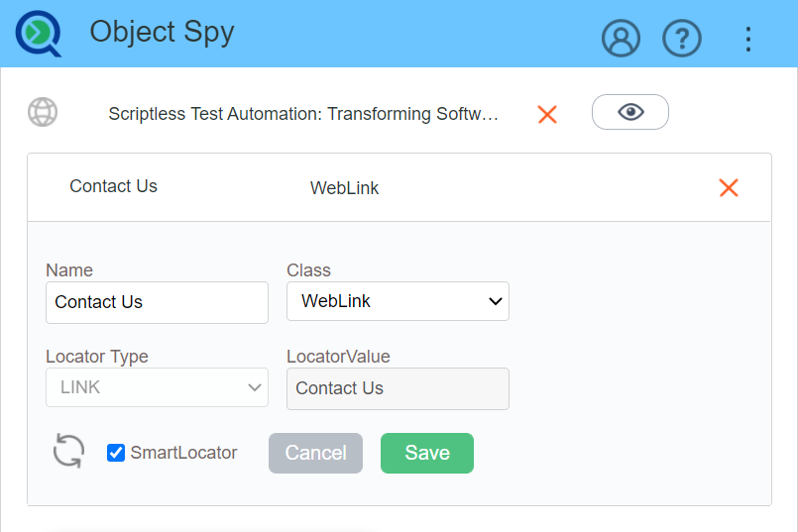Viewport: 798px width, 532px height.
Task: Click the globe icon beside page title
Action: coord(43,112)
